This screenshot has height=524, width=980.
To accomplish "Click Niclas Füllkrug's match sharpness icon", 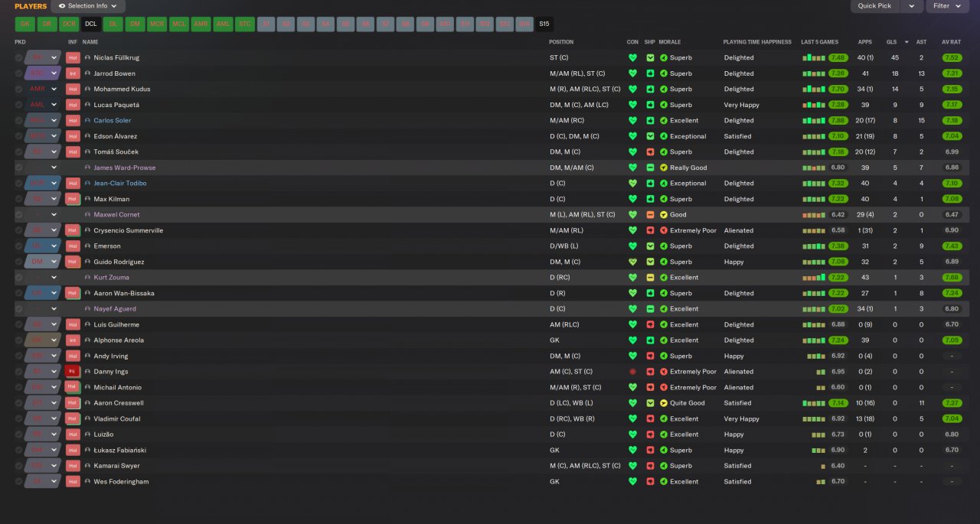I will click(x=650, y=57).
